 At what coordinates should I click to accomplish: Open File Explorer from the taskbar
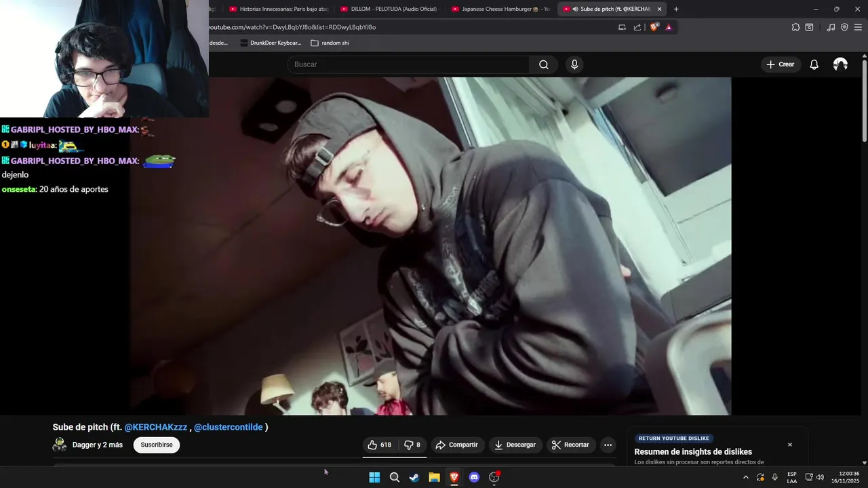coord(434,477)
